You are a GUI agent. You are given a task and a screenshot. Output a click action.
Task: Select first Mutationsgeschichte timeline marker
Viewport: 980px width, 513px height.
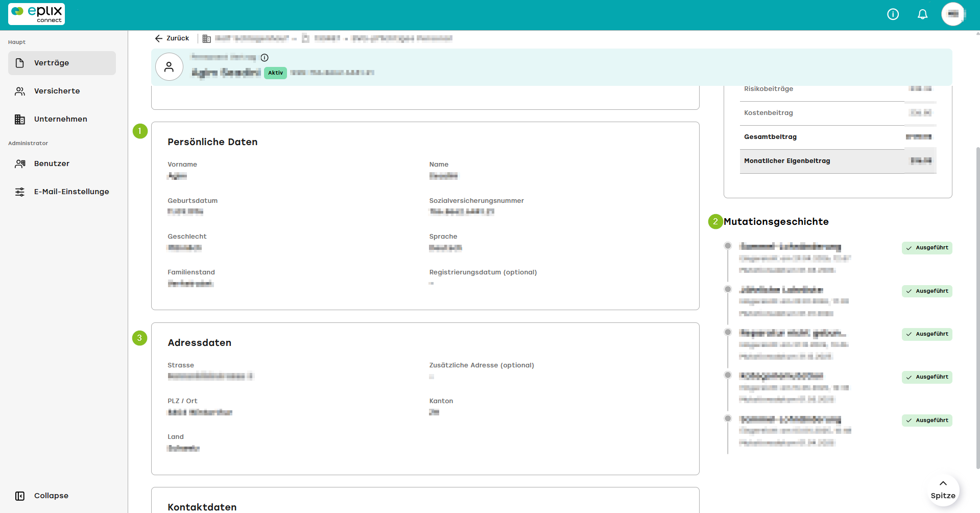(x=728, y=246)
